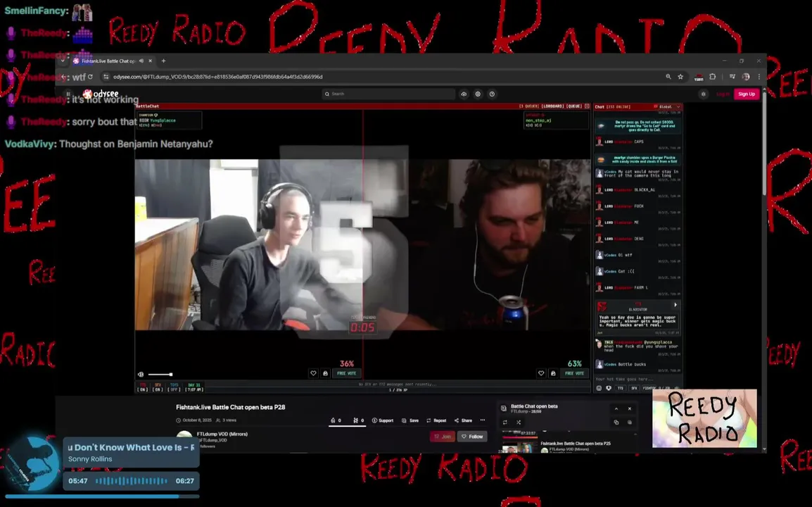Toggle the SFX ON setting below the video
812x507 pixels.
point(158,387)
